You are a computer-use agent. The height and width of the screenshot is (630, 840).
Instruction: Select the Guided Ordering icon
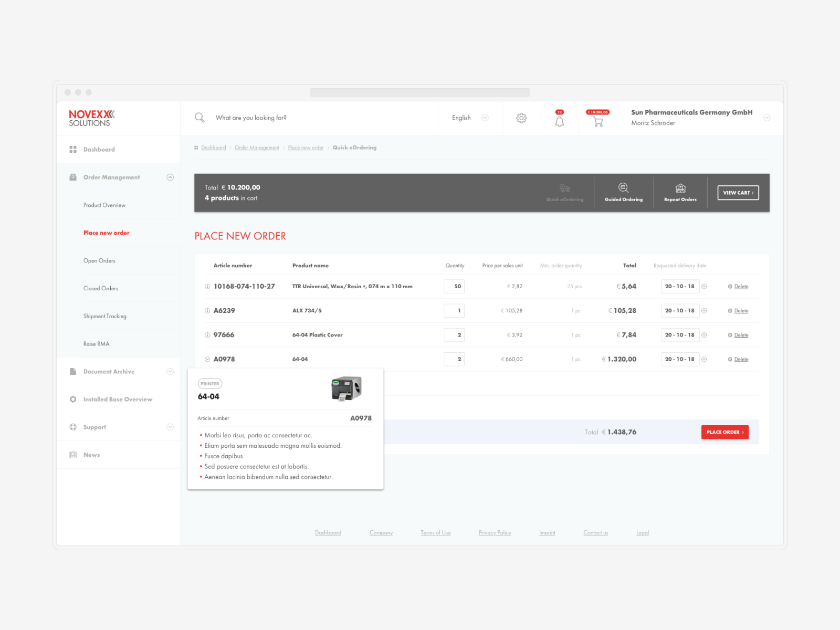tap(623, 188)
